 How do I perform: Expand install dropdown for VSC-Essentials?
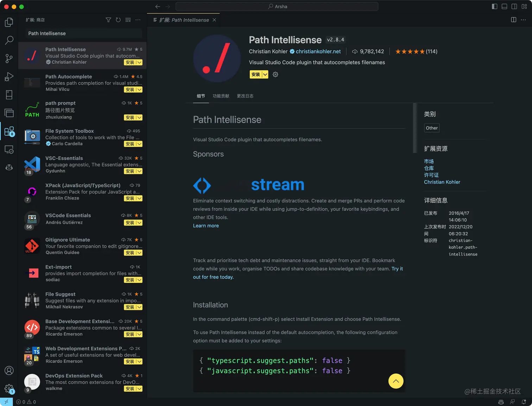[x=139, y=171]
